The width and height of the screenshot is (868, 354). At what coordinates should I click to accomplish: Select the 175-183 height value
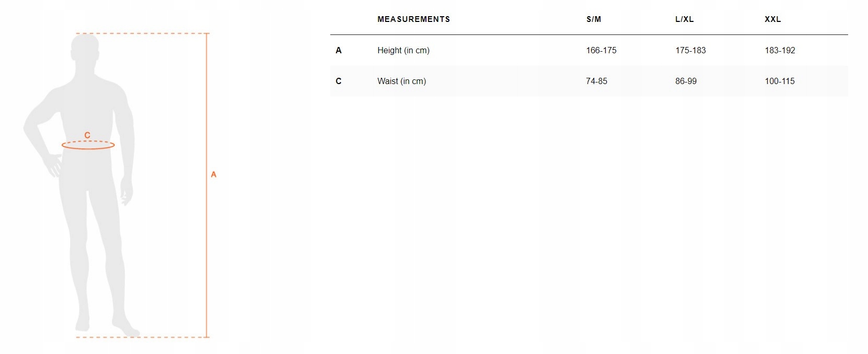point(690,51)
